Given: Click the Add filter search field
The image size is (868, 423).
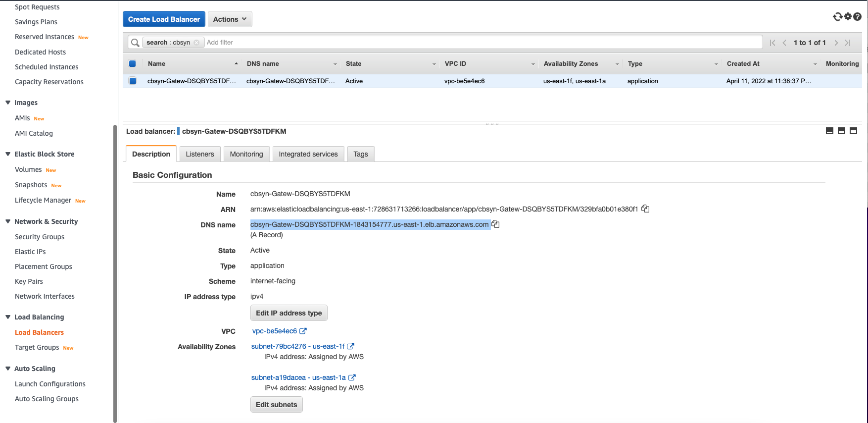Looking at the screenshot, I should click(x=482, y=43).
